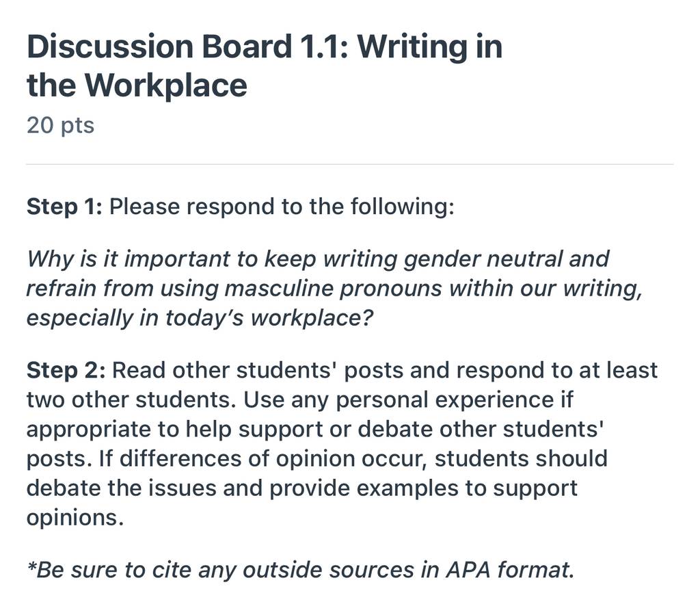The image size is (700, 602).
Task: Click the phrase 'especially in today's workplace?'
Action: coord(200,318)
